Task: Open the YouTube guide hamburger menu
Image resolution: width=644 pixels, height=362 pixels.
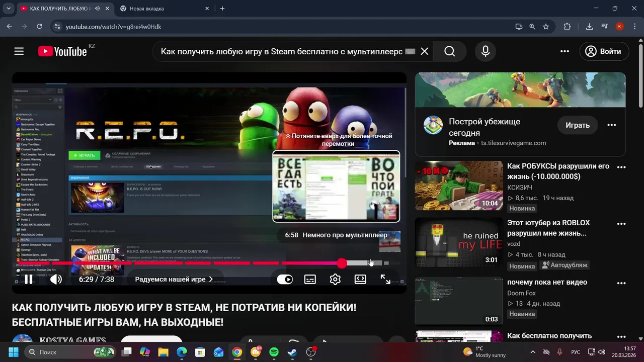Action: 19,51
